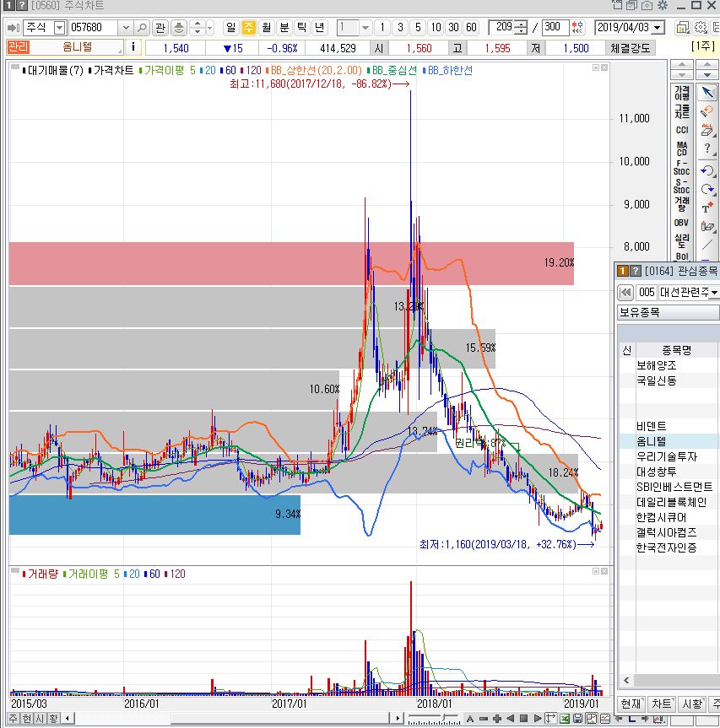Adjust the chart zoom slider at bottom

[x=433, y=719]
